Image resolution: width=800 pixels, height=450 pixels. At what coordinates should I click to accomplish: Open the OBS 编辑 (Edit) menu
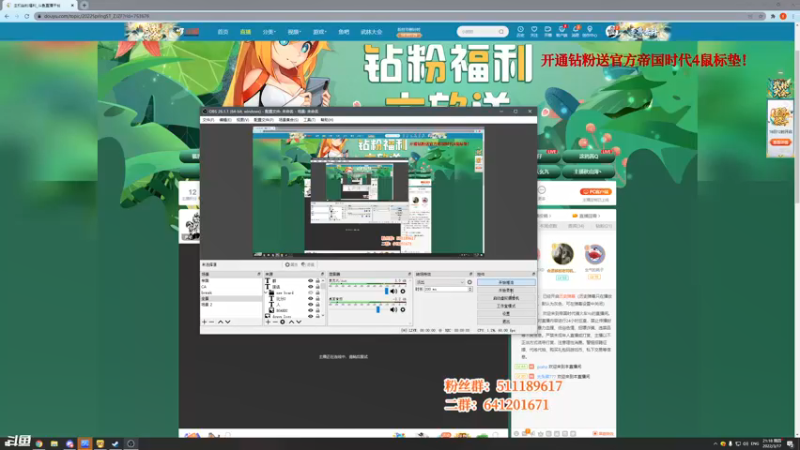[x=225, y=120]
